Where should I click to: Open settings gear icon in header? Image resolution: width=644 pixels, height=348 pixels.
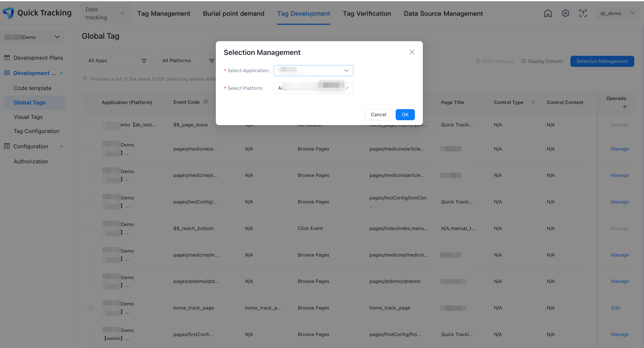[x=565, y=13]
